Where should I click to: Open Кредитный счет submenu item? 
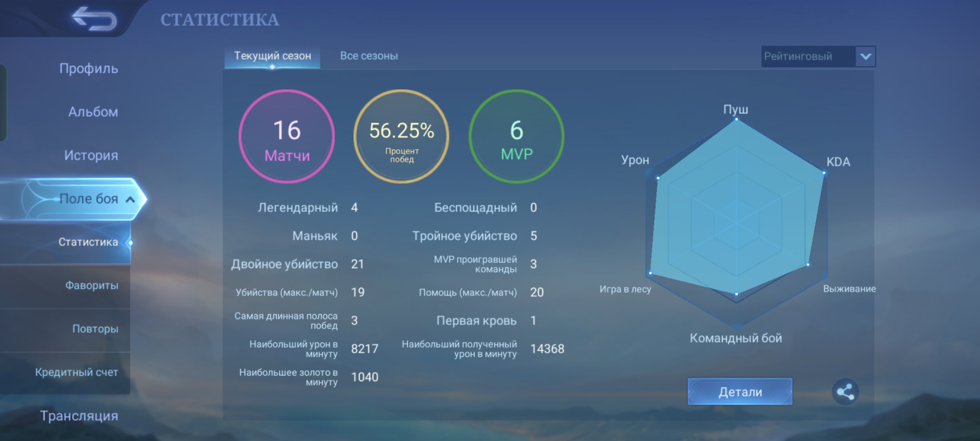[x=76, y=372]
